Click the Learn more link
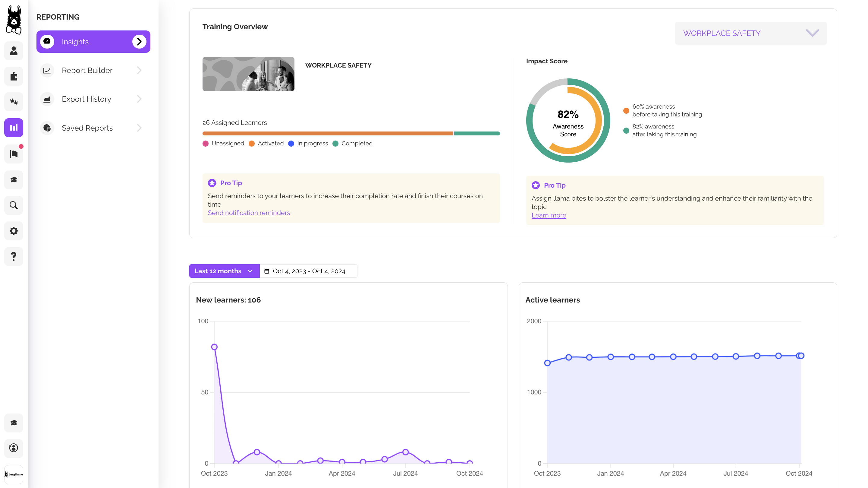The height and width of the screenshot is (488, 868). (549, 215)
